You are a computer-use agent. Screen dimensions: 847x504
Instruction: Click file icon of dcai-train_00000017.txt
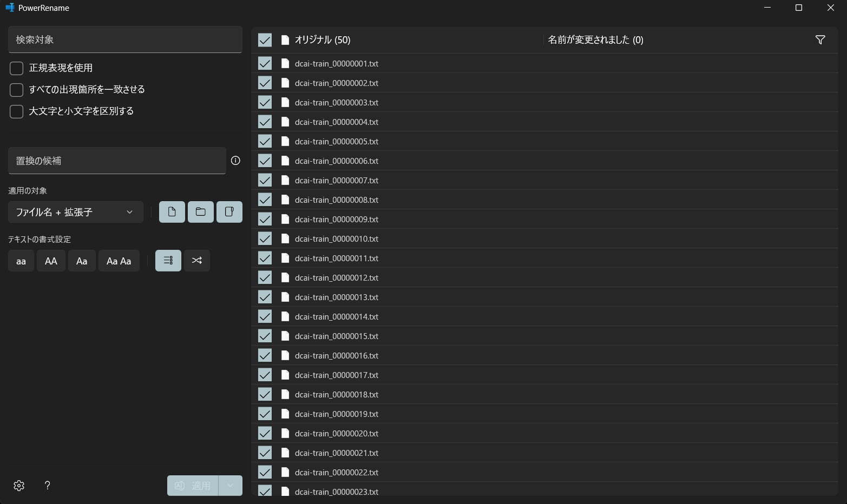285,375
